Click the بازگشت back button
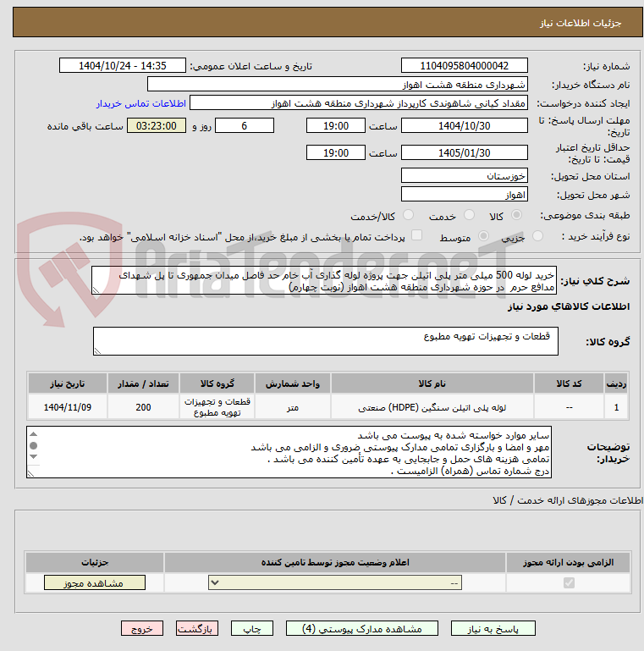Image resolution: width=644 pixels, height=651 pixels. pyautogui.click(x=196, y=629)
